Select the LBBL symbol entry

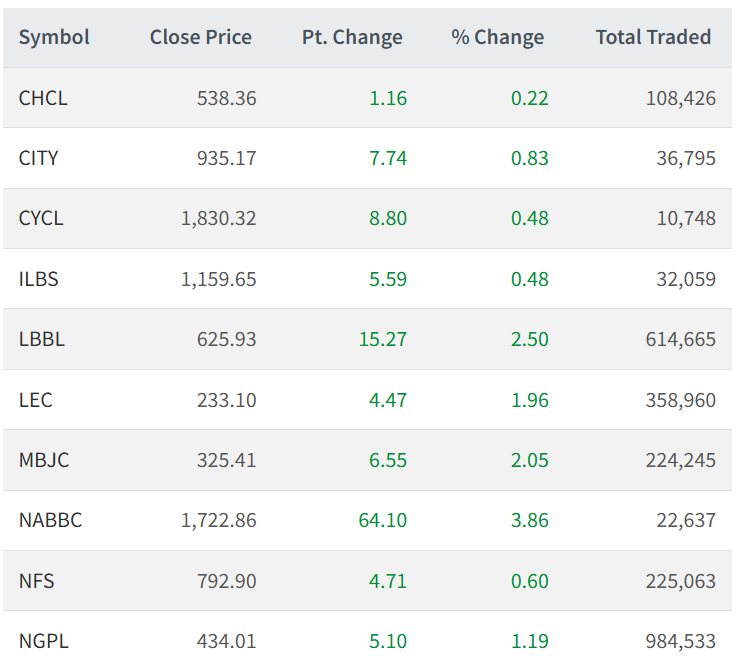coord(42,339)
